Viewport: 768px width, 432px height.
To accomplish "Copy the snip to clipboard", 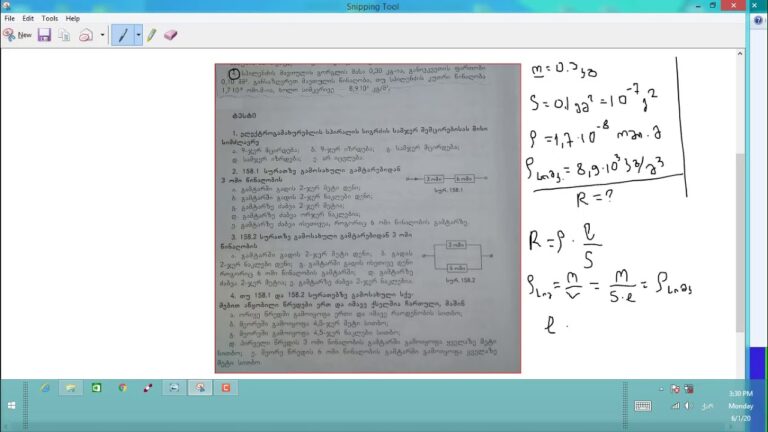I will pos(64,35).
